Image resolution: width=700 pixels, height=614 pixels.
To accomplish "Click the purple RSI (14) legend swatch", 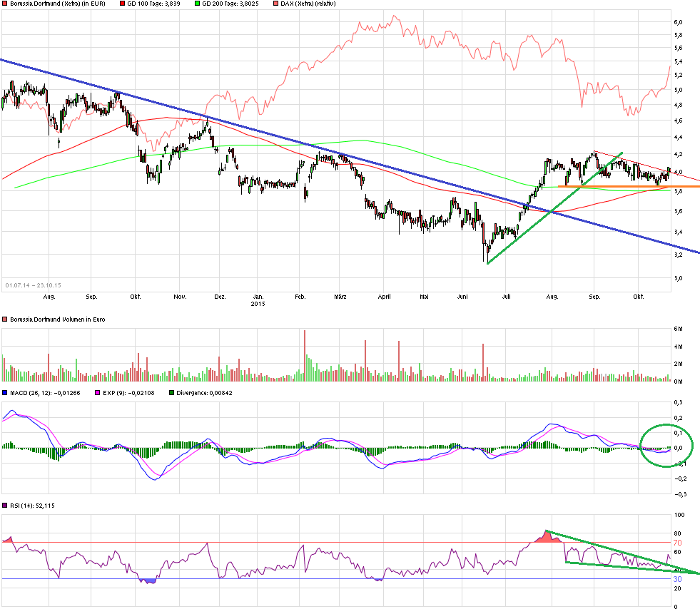I will coord(4,506).
